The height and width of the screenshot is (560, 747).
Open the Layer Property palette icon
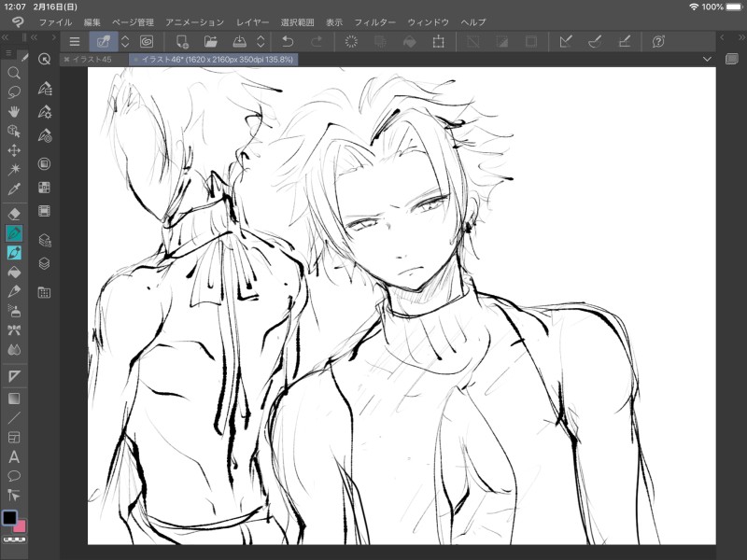44,240
